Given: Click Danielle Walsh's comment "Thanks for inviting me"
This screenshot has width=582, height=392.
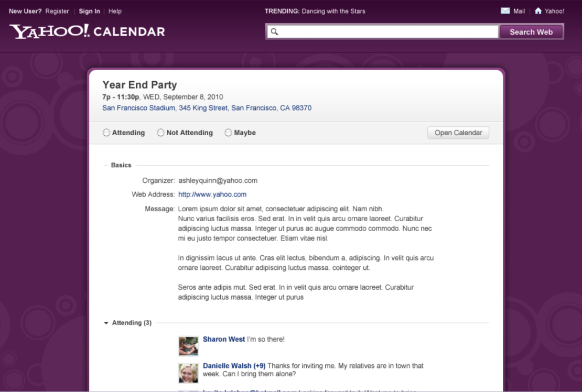Looking at the screenshot, I should [313, 370].
